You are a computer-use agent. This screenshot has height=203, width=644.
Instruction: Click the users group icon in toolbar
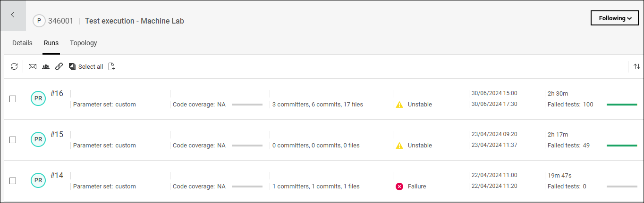(46, 67)
